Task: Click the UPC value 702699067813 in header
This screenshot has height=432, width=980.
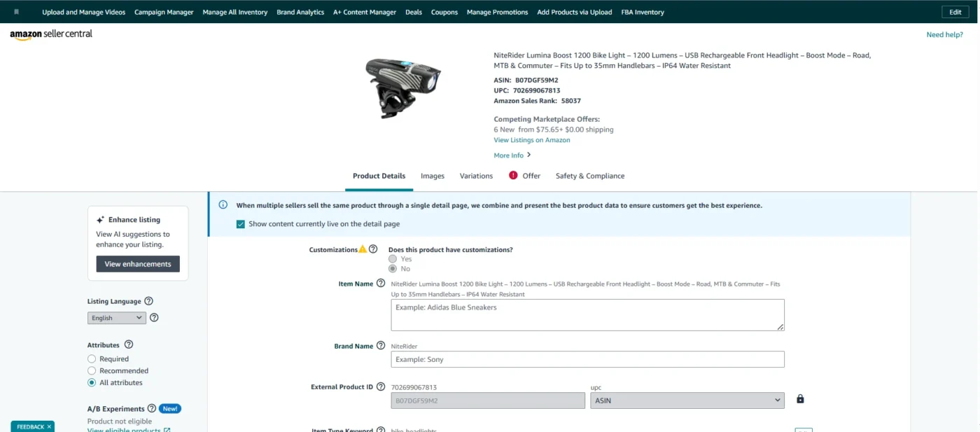Action: [x=537, y=90]
